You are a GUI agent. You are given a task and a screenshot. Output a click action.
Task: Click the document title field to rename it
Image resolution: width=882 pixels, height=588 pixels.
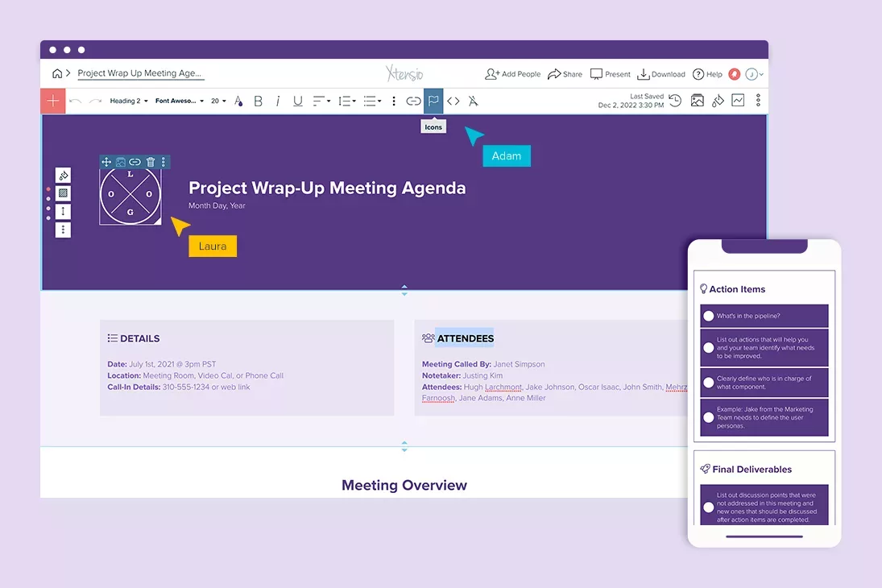(139, 73)
